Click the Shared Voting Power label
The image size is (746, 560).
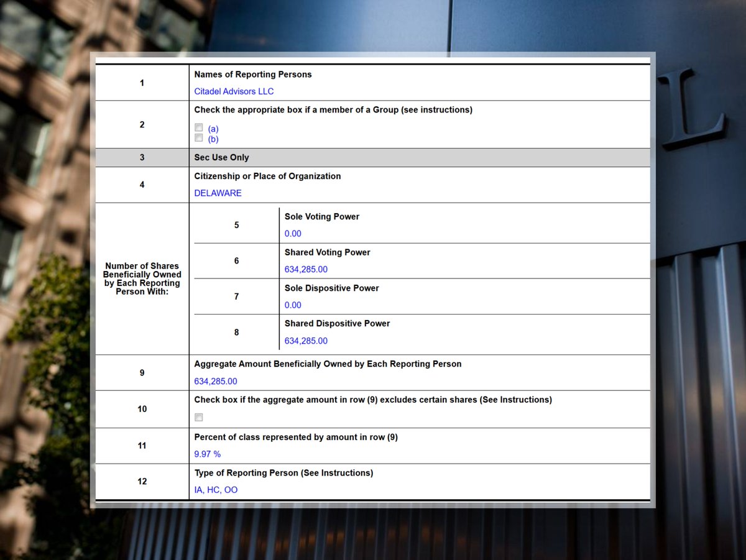[328, 252]
